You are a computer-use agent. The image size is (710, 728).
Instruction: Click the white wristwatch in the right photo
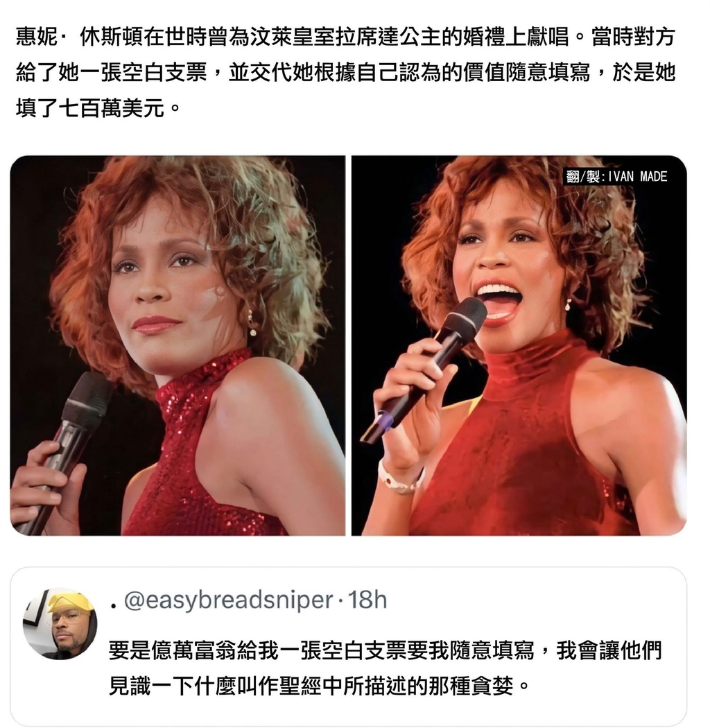(x=399, y=477)
